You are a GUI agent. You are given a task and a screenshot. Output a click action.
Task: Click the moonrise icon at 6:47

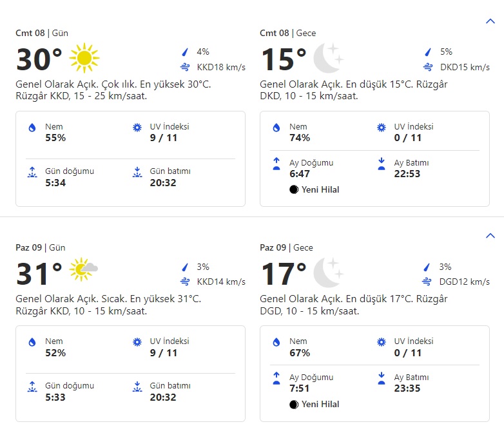coord(276,164)
